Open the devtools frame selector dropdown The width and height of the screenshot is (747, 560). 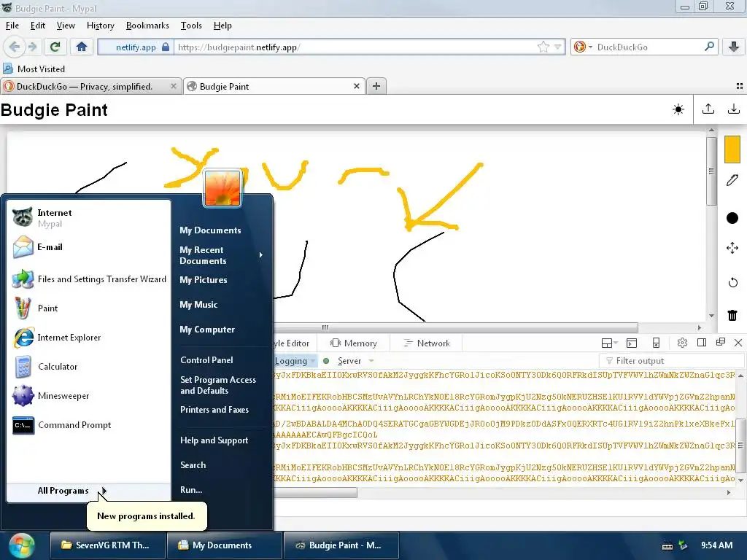click(609, 343)
